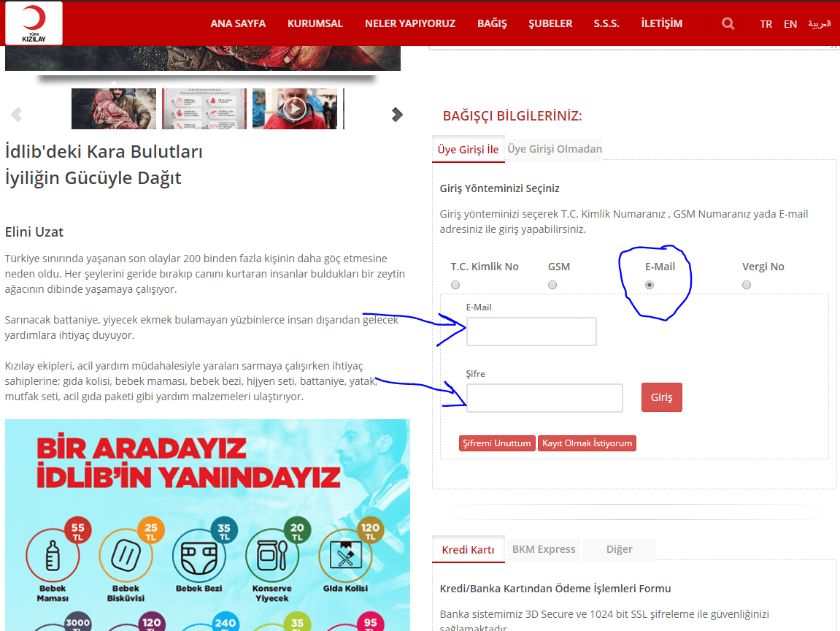
Task: Click the BİR ARADAYIZ İDLİB'İN YANINDAYIZ banner
Action: tap(207, 525)
